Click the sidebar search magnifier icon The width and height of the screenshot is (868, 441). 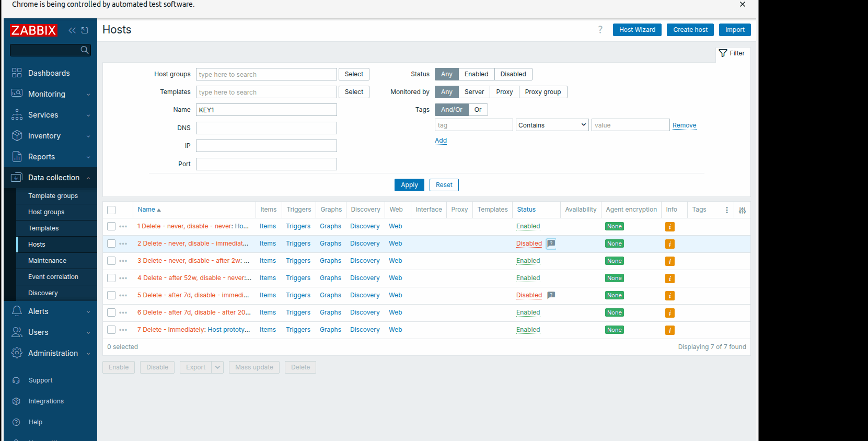[x=85, y=50]
